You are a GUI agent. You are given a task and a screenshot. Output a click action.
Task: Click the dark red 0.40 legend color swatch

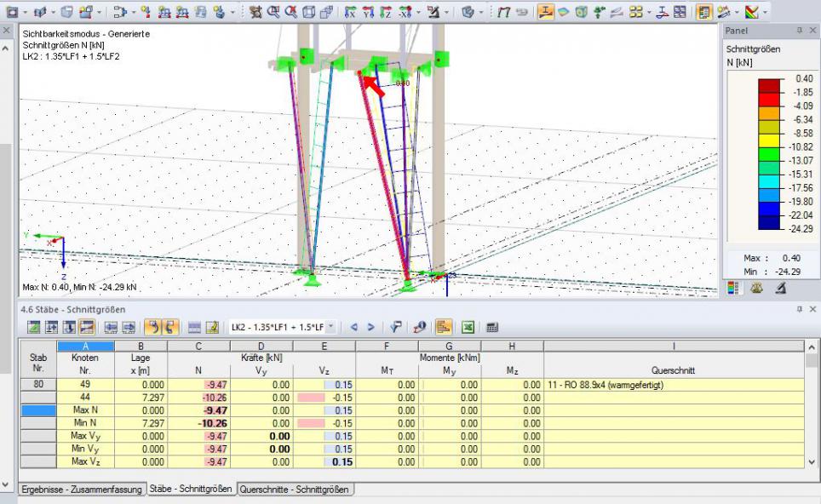click(769, 85)
